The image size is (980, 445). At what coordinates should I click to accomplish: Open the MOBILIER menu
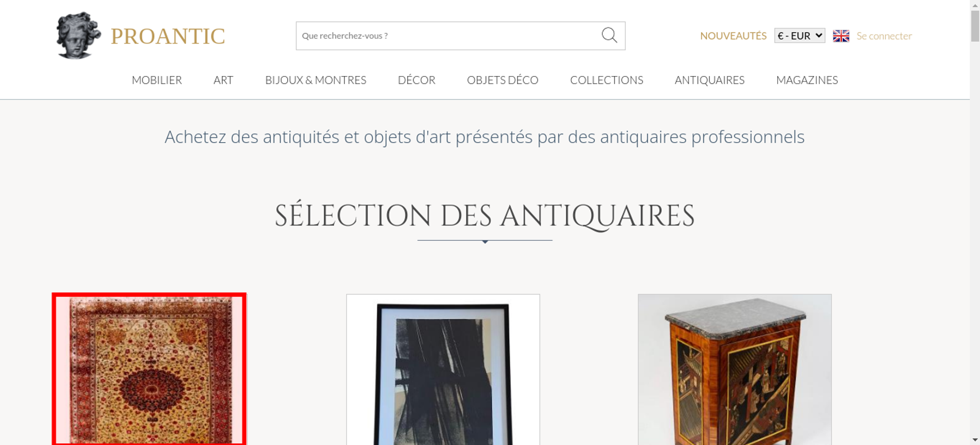point(157,80)
